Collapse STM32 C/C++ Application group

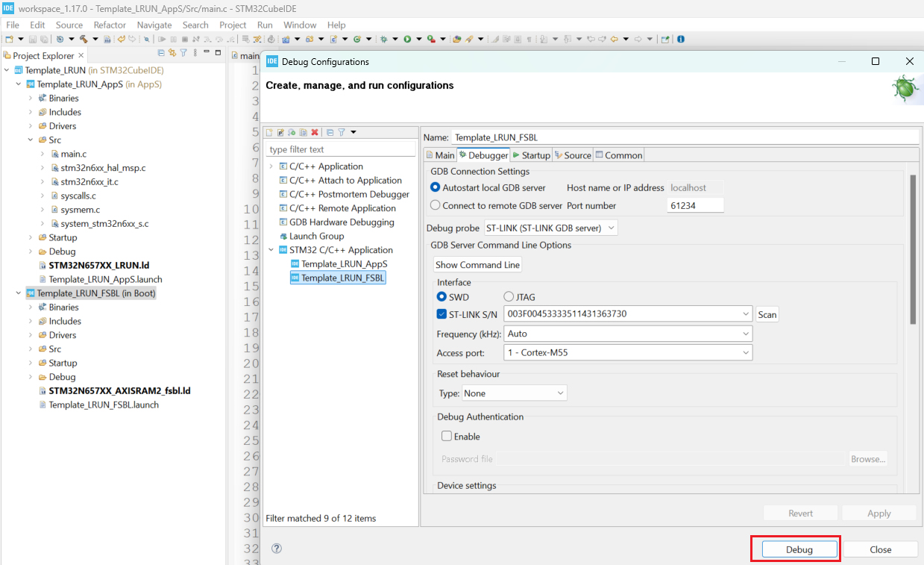[271, 250]
